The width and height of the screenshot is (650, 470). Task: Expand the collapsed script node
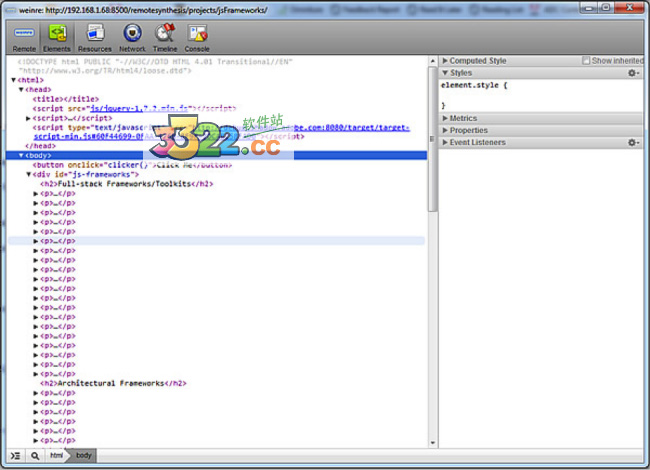coord(29,118)
